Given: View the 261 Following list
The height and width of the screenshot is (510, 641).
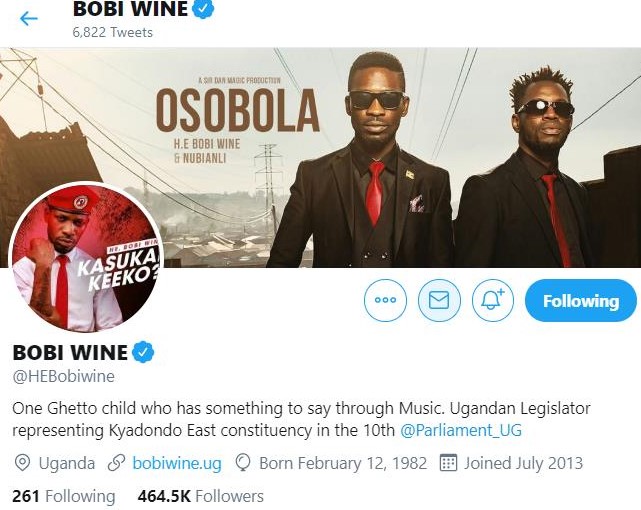Looking at the screenshot, I should pyautogui.click(x=63, y=496).
